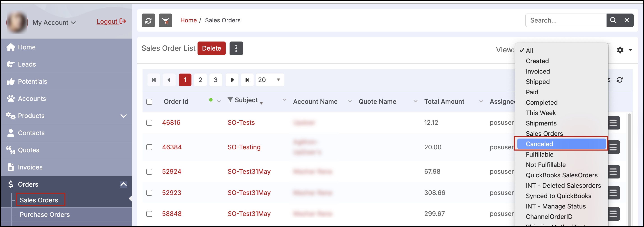
Task: Go to first page of orders
Action: [154, 80]
